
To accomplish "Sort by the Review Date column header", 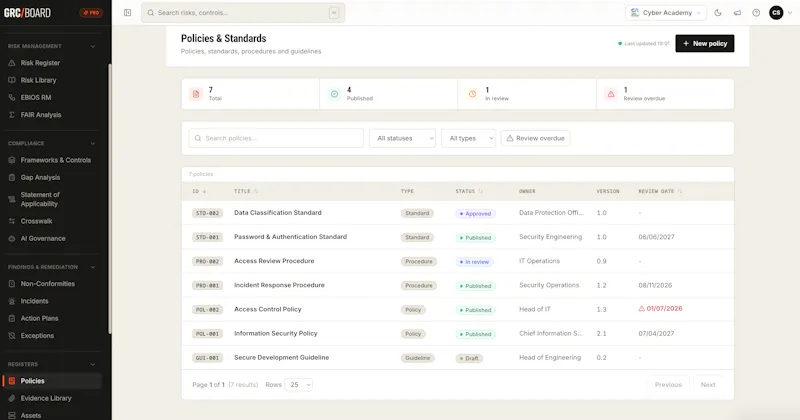I will (x=660, y=191).
